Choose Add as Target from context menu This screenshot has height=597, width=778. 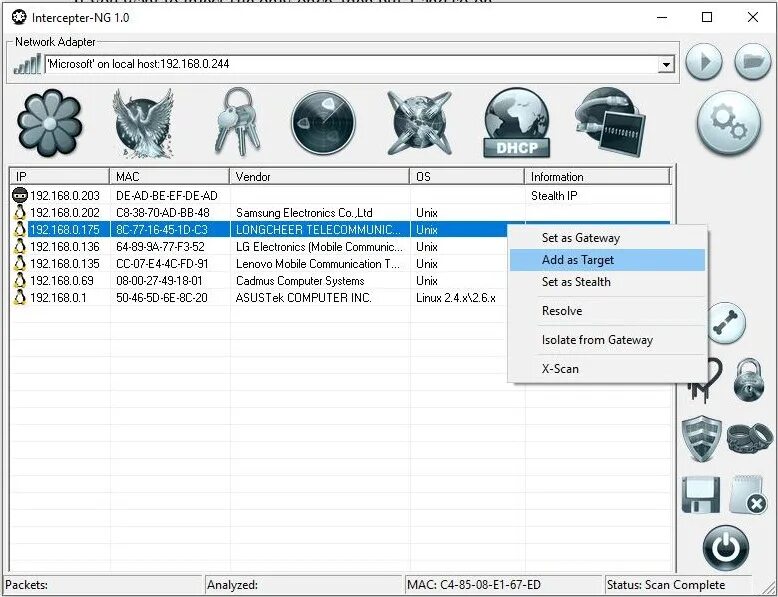click(x=607, y=260)
